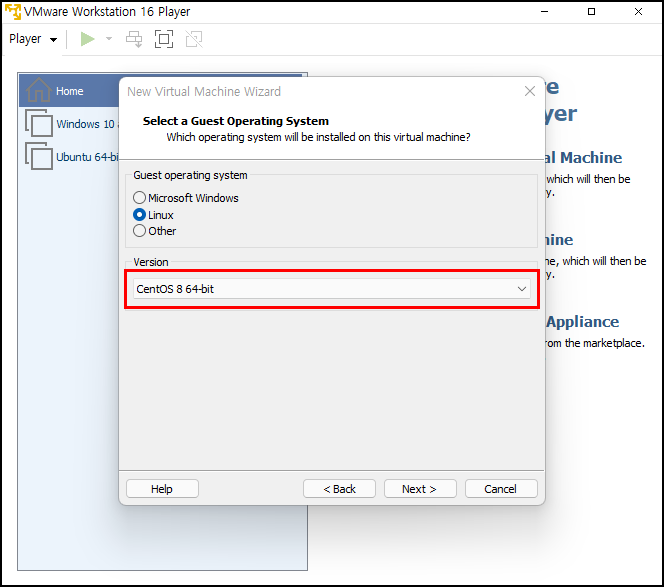Viewport: 664px width, 587px height.
Task: Close the VMware Workstation Player window
Action: click(x=638, y=12)
